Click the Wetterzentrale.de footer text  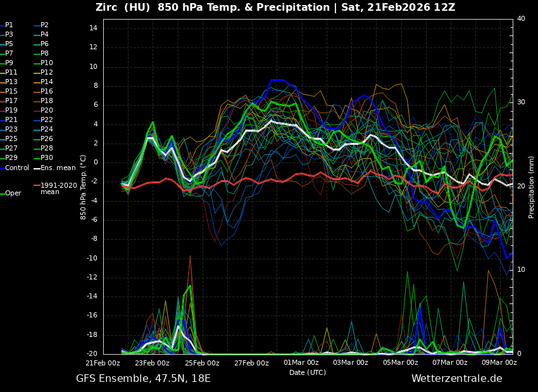(456, 379)
